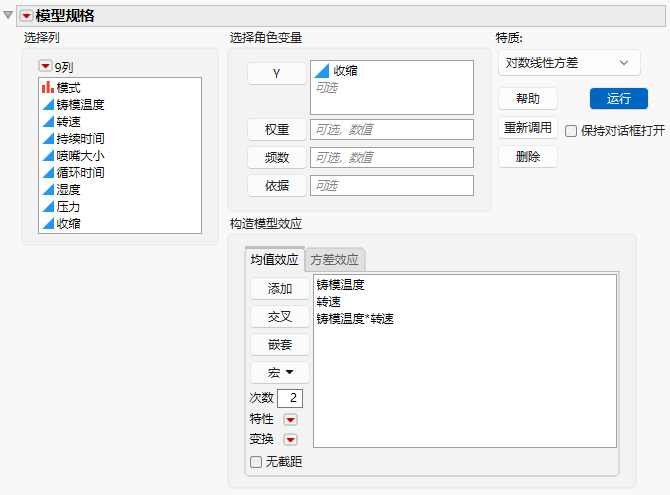
Task: Click the 嵌套 effect button
Action: (x=280, y=345)
